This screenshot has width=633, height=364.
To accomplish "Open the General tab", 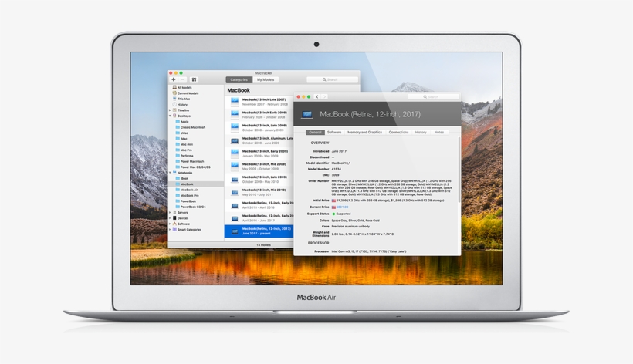I will coord(315,132).
